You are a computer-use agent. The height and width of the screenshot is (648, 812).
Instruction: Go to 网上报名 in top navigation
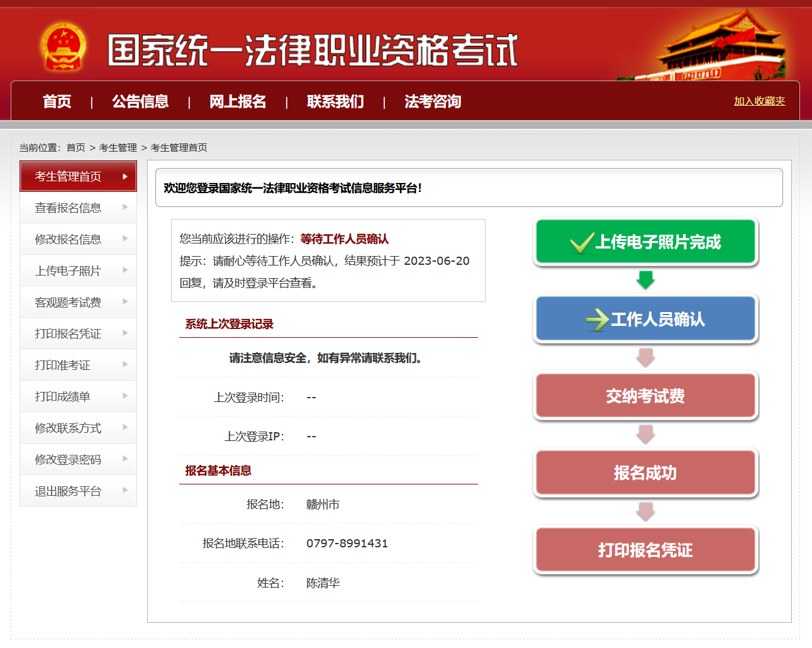238,101
